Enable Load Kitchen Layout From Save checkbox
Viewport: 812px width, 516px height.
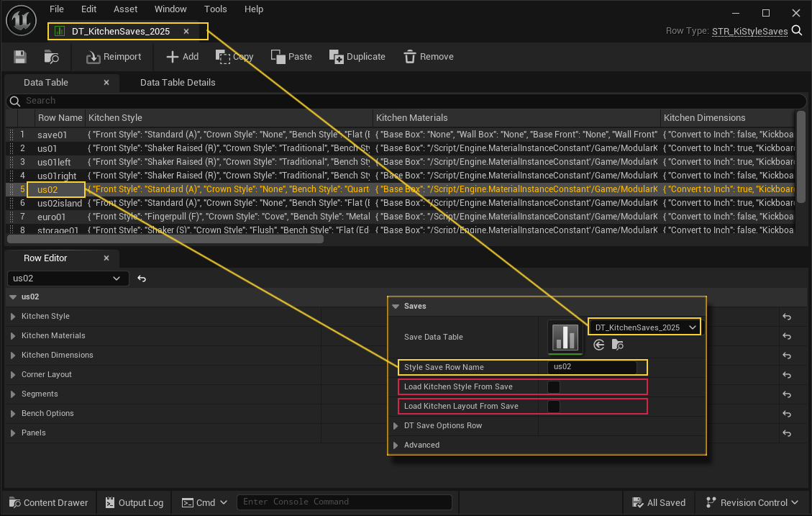[554, 407]
